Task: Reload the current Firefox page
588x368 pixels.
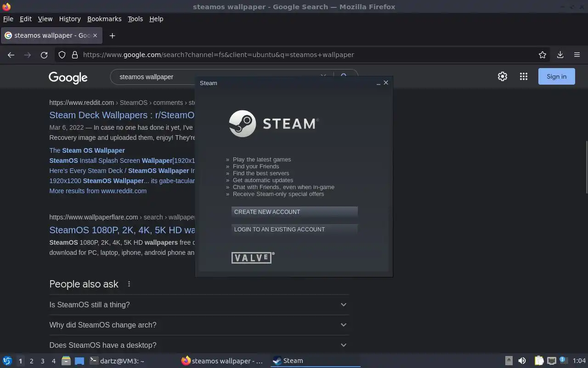Action: pyautogui.click(x=44, y=55)
